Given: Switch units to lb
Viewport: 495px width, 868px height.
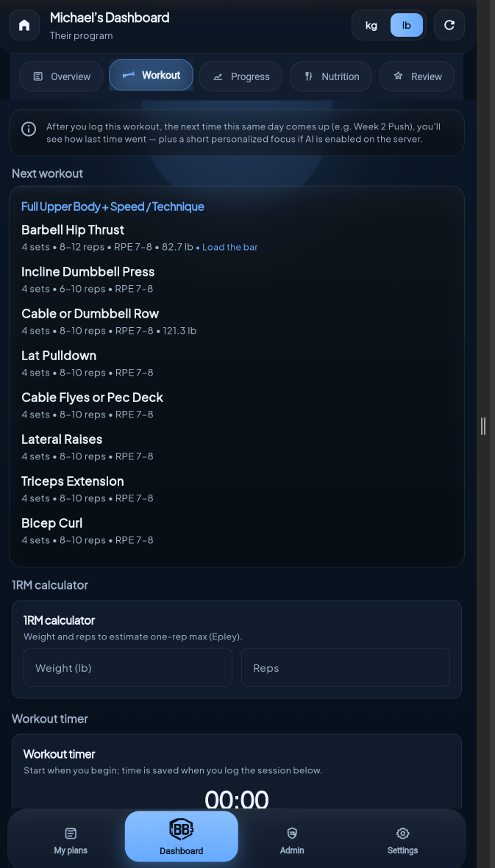Looking at the screenshot, I should (x=407, y=25).
